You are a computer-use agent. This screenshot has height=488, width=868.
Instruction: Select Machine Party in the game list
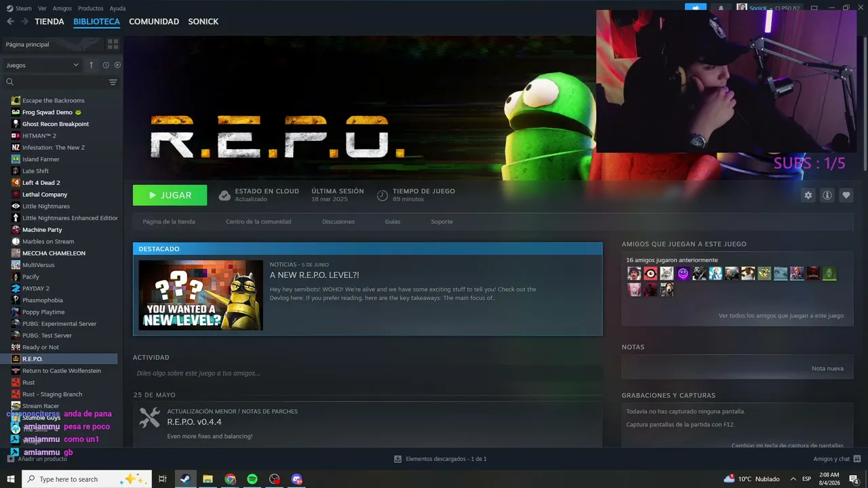(x=42, y=230)
